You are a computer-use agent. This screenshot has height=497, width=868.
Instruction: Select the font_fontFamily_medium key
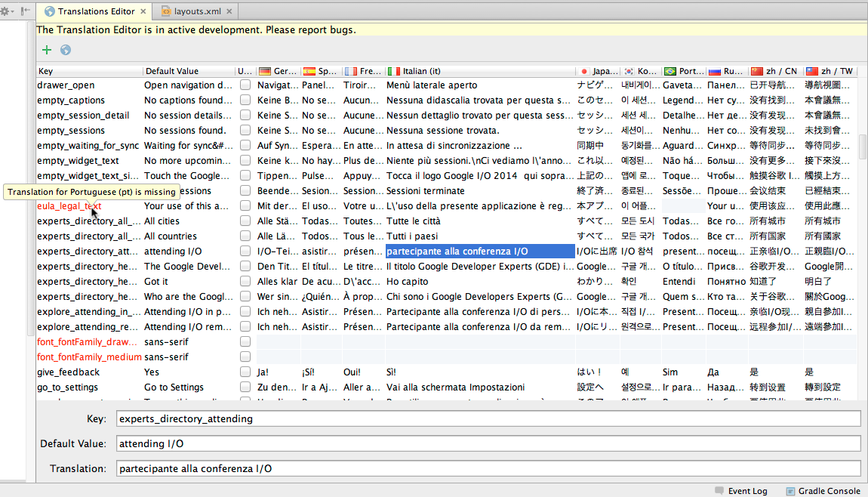tap(89, 357)
